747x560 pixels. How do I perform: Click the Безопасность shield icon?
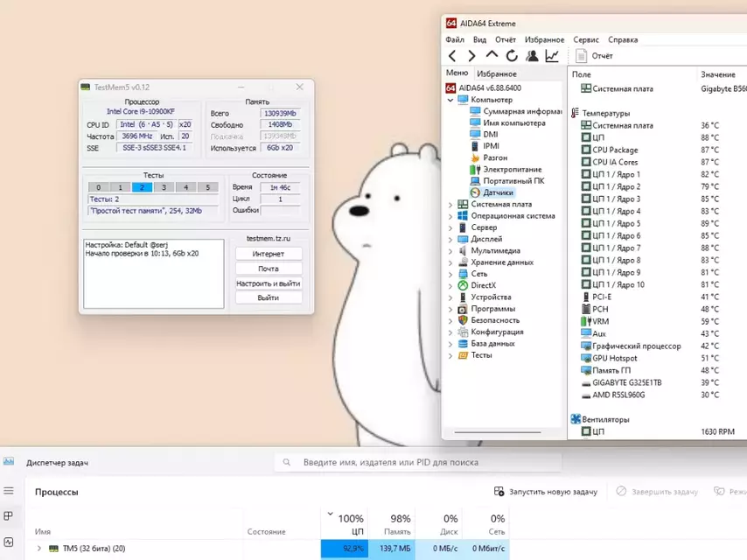[x=463, y=320]
